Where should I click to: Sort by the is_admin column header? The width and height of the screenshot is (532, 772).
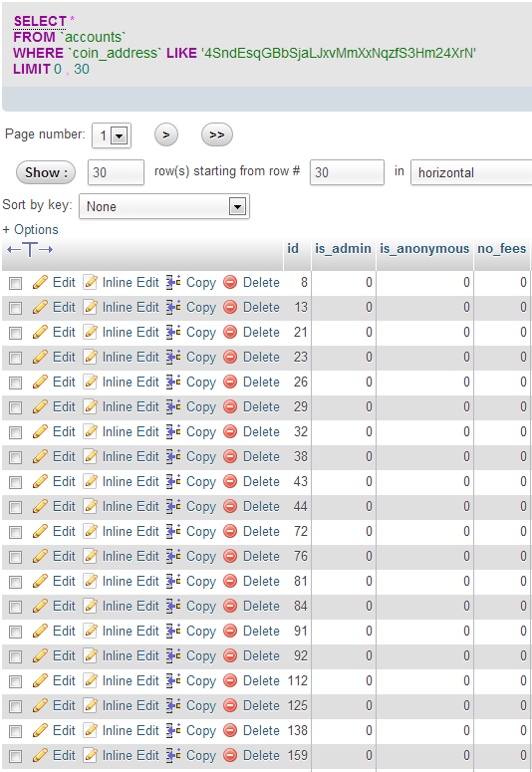coord(343,249)
